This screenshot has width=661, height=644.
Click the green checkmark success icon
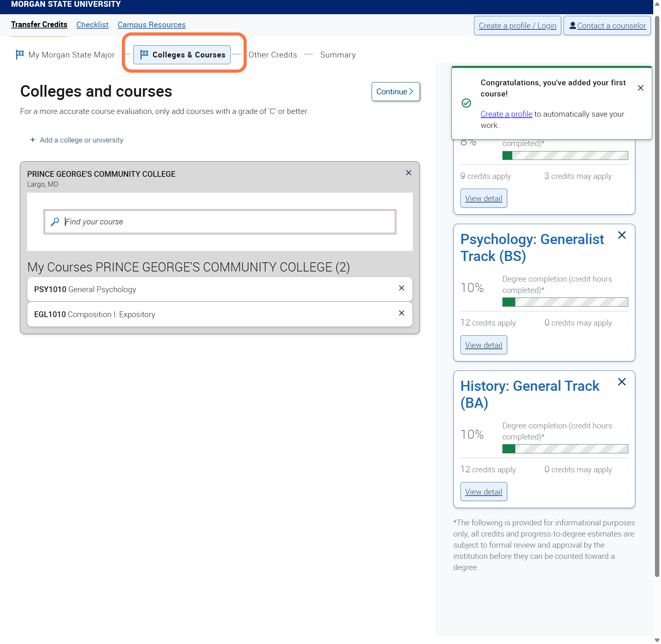click(x=466, y=103)
